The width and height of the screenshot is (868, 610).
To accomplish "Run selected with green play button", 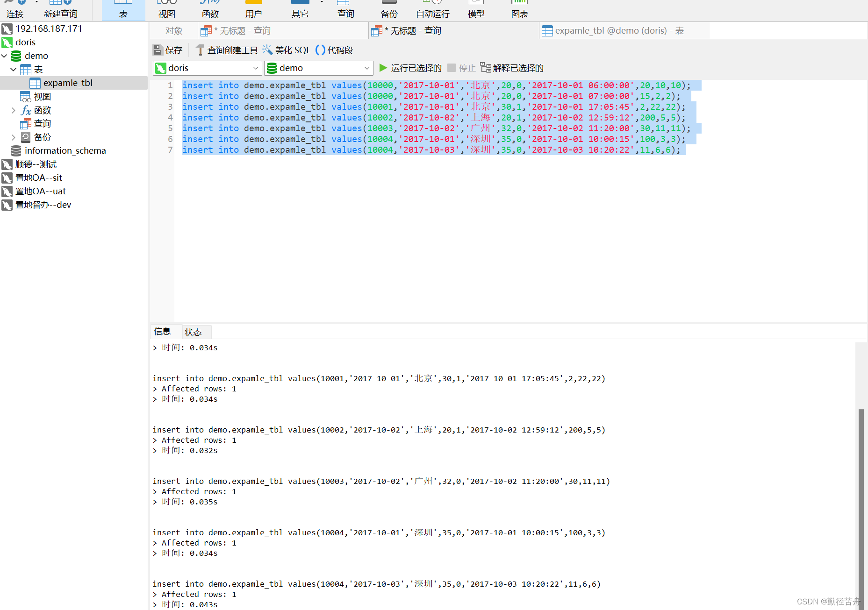I will [x=383, y=68].
